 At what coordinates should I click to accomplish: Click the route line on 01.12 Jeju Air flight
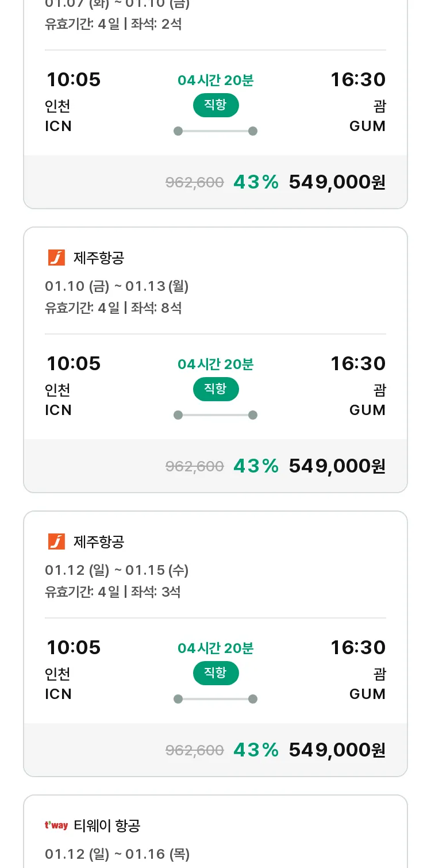(x=215, y=699)
